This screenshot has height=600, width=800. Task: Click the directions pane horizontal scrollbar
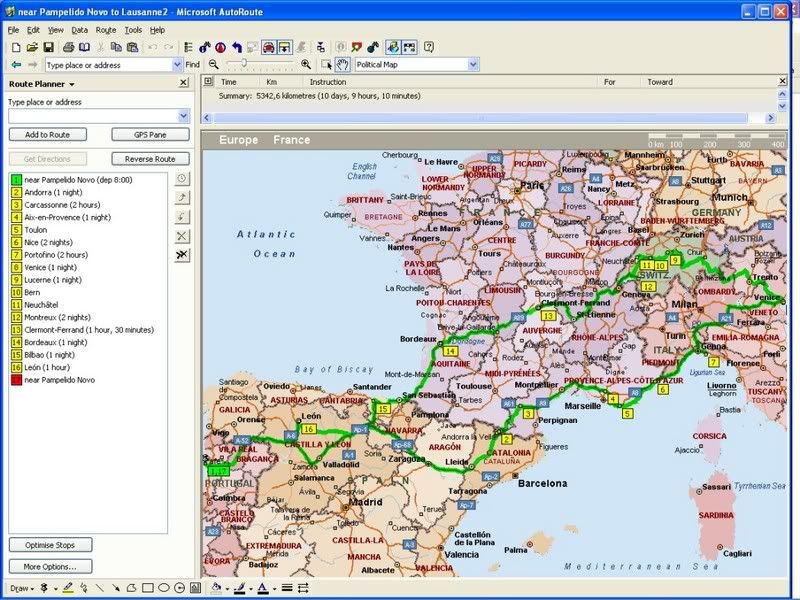pyautogui.click(x=480, y=118)
